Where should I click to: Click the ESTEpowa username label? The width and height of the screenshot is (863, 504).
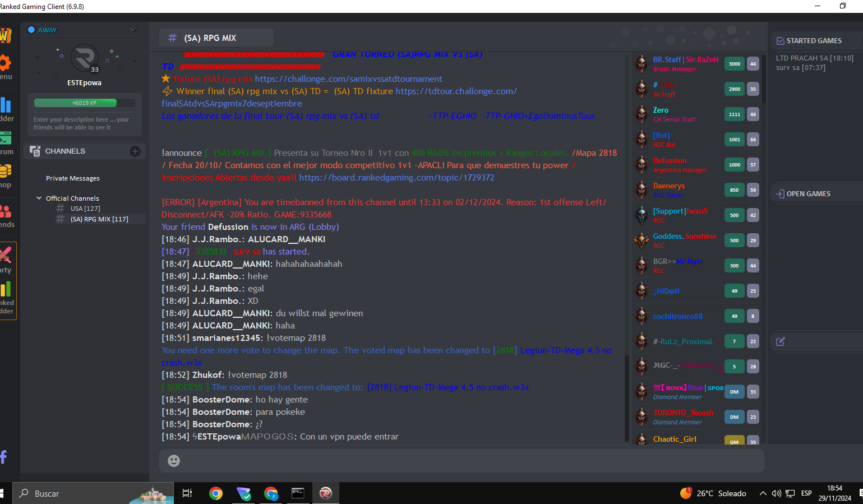tap(84, 83)
